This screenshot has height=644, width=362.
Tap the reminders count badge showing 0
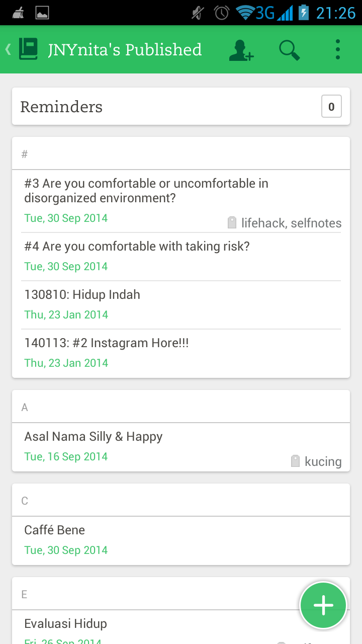331,107
